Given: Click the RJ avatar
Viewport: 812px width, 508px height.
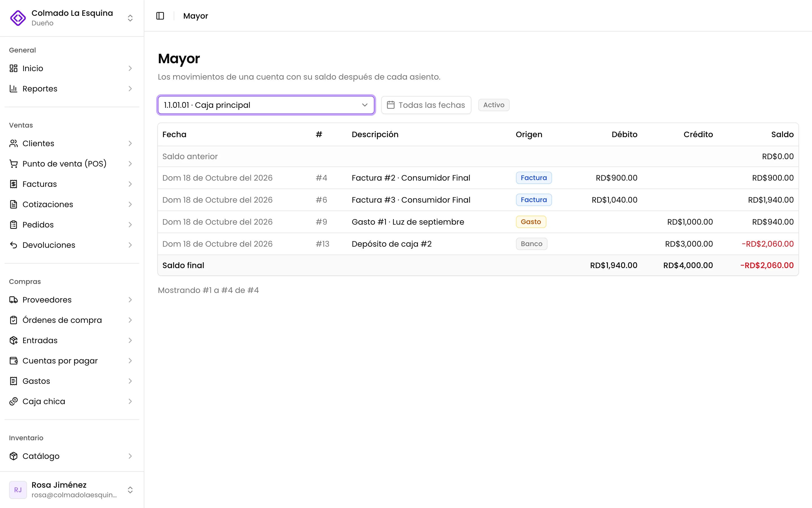Looking at the screenshot, I should tap(18, 490).
